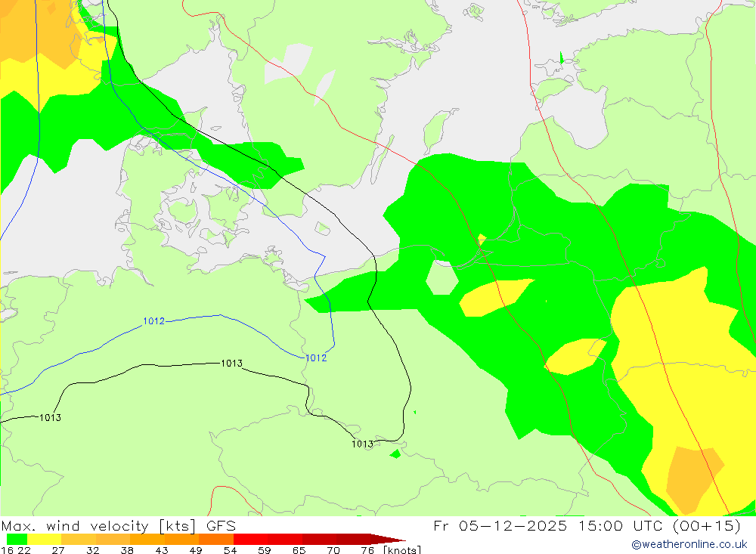Click the yellow 22–27 knots legend swatch

click(45, 539)
